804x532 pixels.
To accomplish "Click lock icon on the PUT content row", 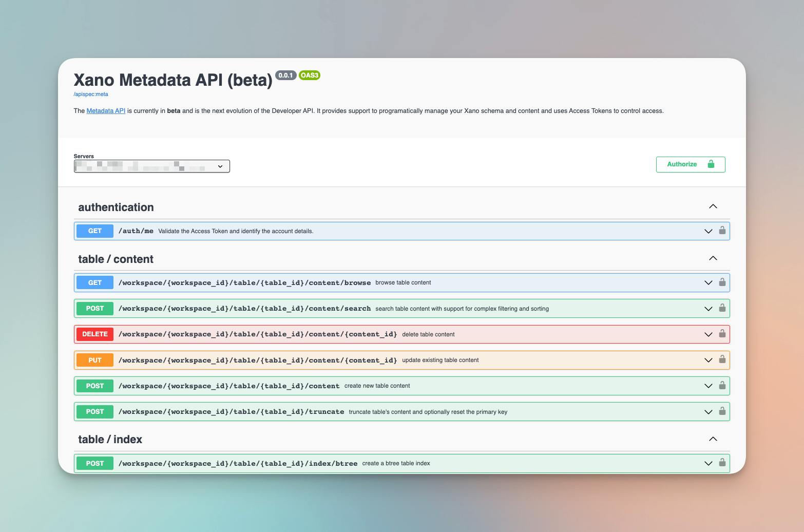I will pos(722,359).
